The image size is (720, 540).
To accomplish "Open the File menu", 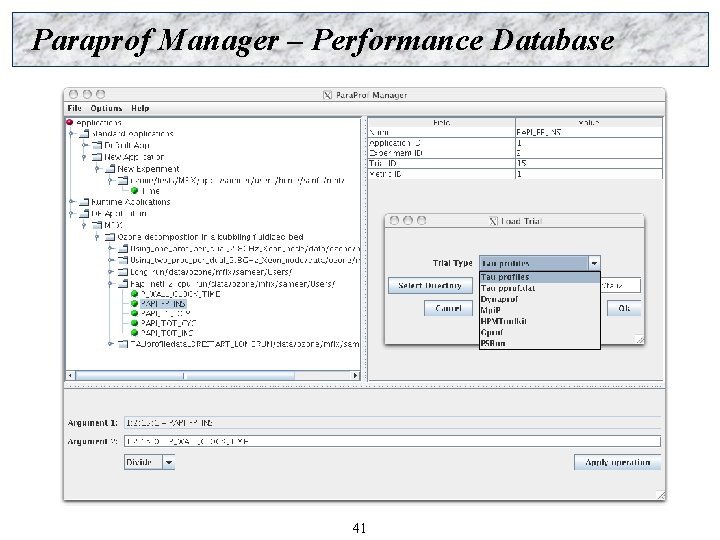I will point(74,108).
